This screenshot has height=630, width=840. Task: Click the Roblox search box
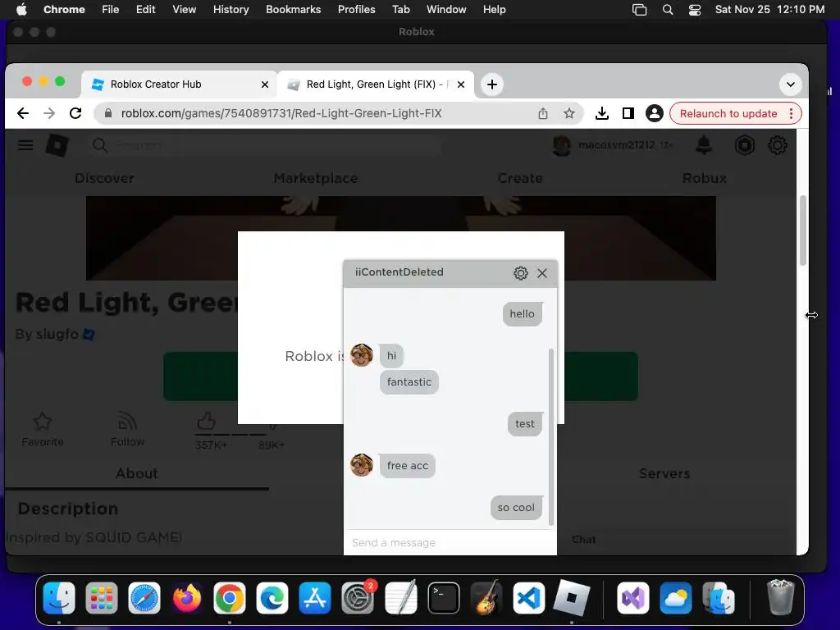click(265, 145)
